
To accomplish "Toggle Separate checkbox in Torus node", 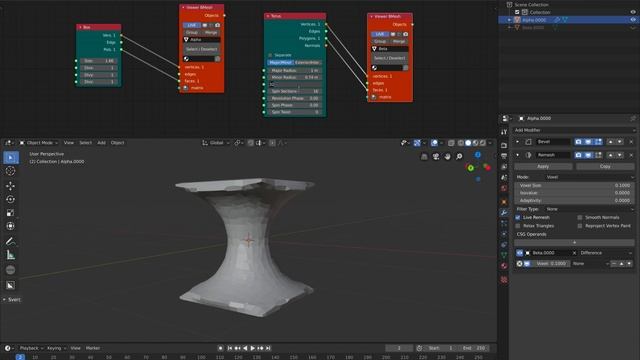I will [x=270, y=55].
